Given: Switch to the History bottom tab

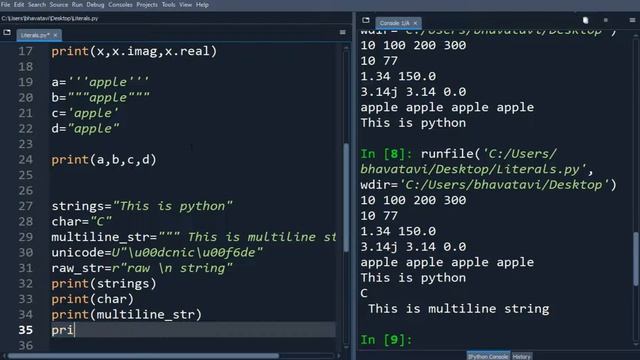Looking at the screenshot, I should pos(522,356).
